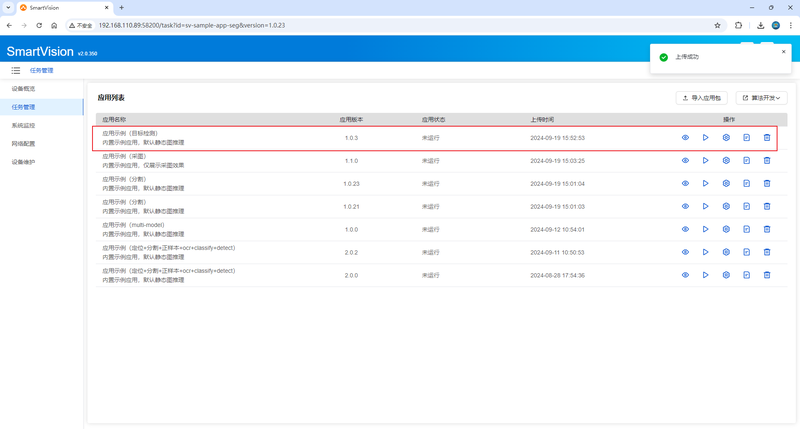
Task: Dismiss the 上传成功 notification
Action: [x=784, y=52]
